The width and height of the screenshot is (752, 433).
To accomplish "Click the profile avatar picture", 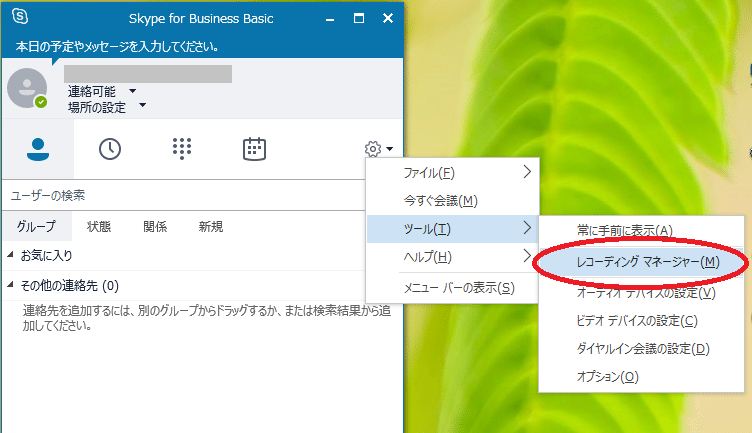I will [27, 88].
